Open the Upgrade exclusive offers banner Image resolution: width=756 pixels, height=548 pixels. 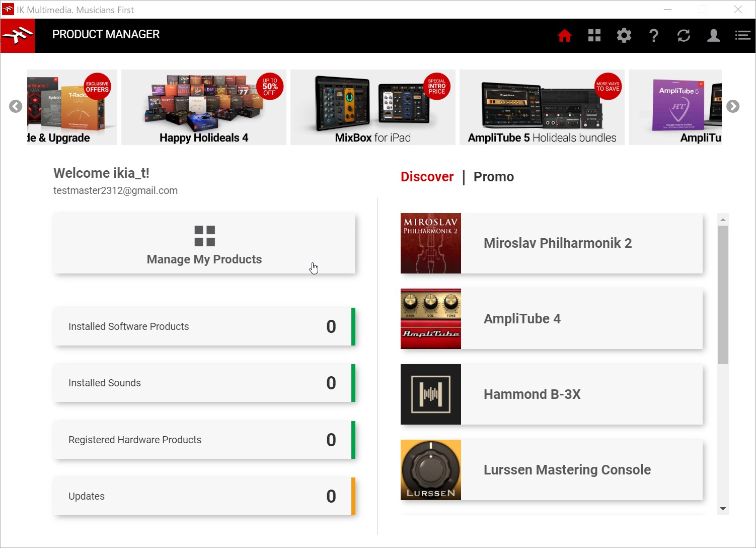coord(72,107)
